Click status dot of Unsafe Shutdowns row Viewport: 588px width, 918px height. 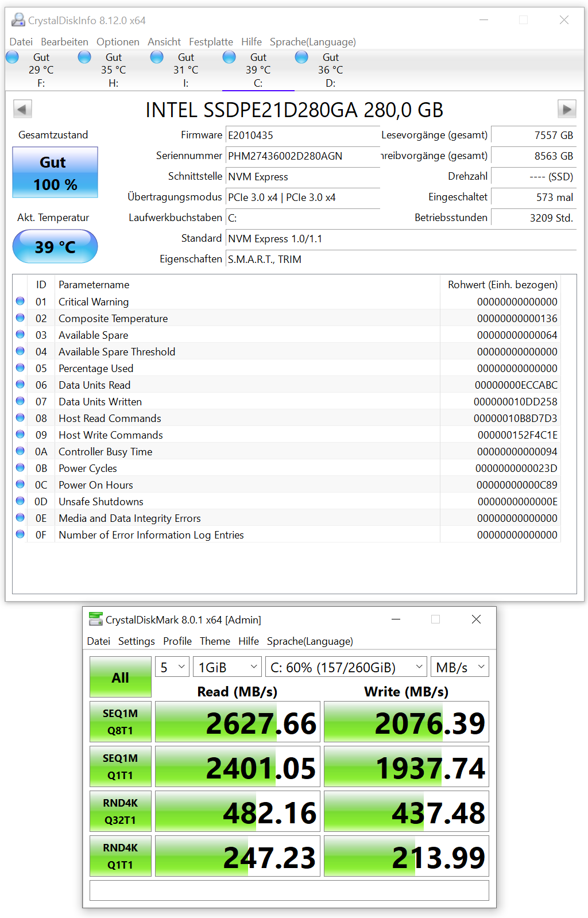click(x=20, y=501)
